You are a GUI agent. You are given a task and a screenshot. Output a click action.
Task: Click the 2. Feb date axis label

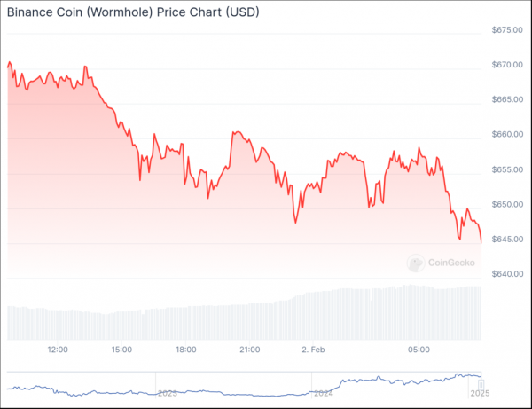point(313,350)
